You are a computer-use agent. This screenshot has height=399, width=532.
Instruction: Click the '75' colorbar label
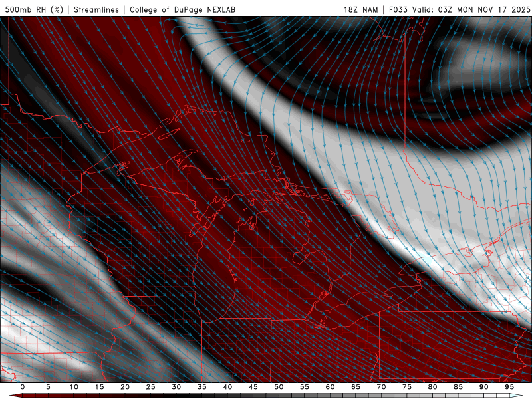click(x=407, y=387)
